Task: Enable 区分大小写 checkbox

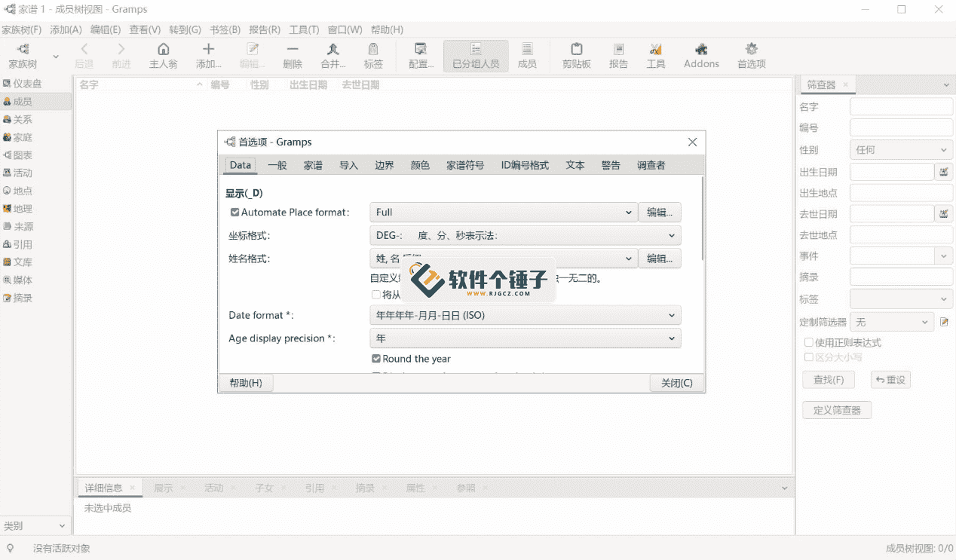Action: point(809,357)
